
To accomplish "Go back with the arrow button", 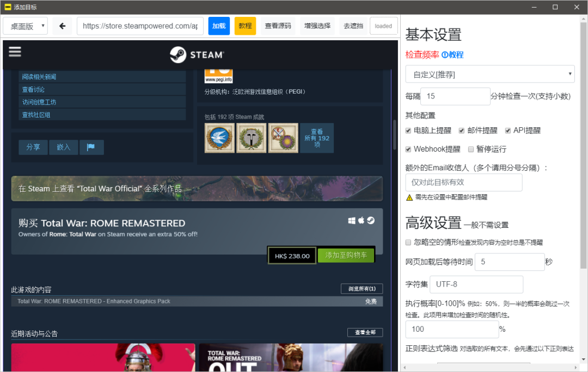I will click(x=62, y=26).
